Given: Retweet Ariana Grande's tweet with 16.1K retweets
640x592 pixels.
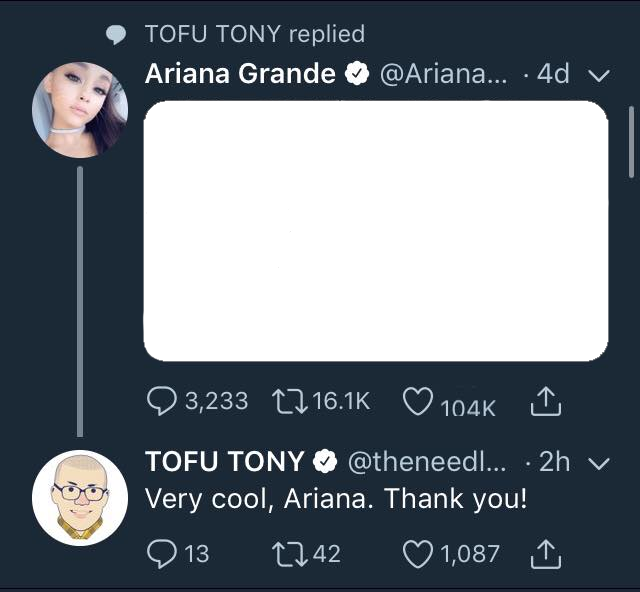Looking at the screenshot, I should click(x=288, y=401).
